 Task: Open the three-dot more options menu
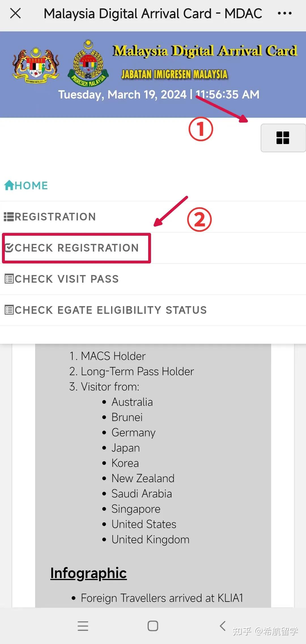pyautogui.click(x=284, y=13)
